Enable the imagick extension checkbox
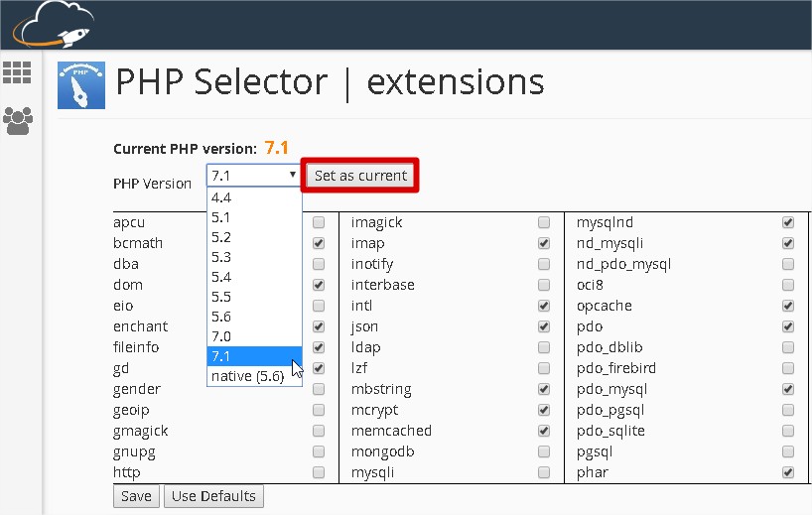The width and height of the screenshot is (812, 515). point(543,222)
